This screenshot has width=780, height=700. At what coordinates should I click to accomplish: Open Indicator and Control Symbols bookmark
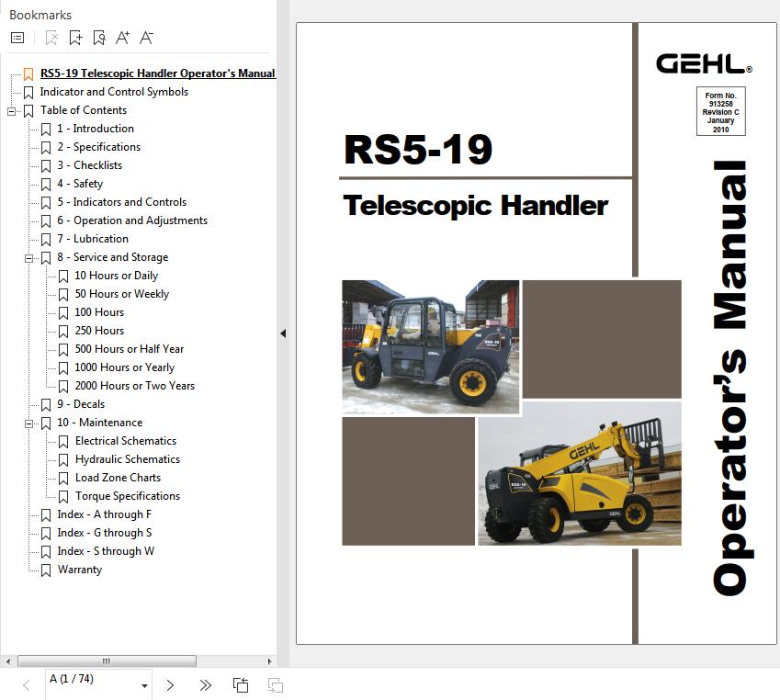pos(114,92)
